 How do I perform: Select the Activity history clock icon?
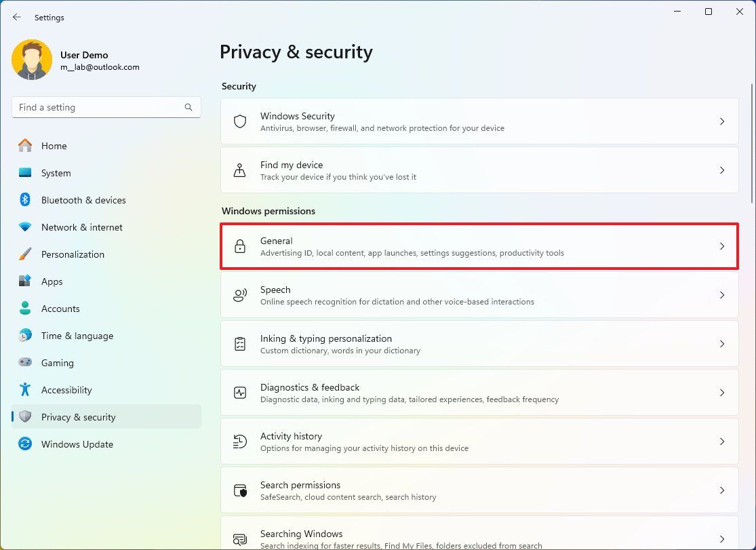click(239, 441)
